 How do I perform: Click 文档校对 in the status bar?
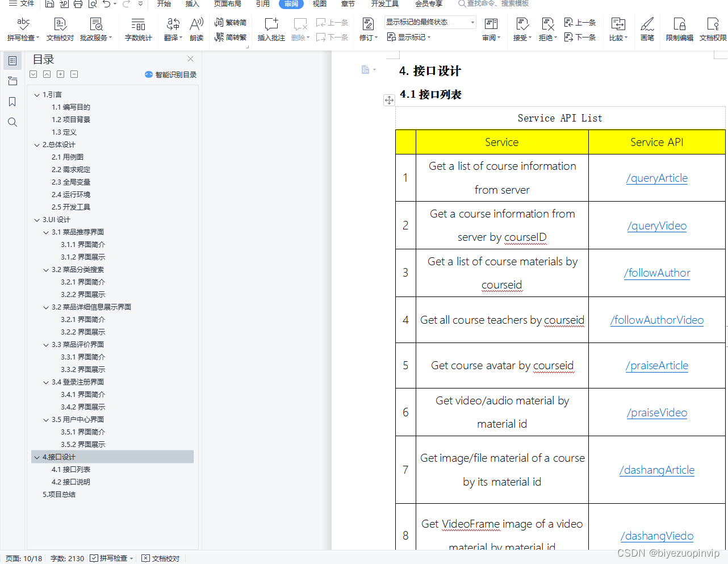pos(161,558)
